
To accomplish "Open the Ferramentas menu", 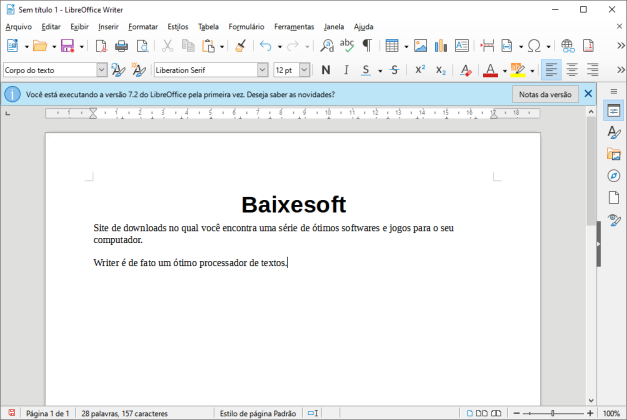I will (x=294, y=27).
